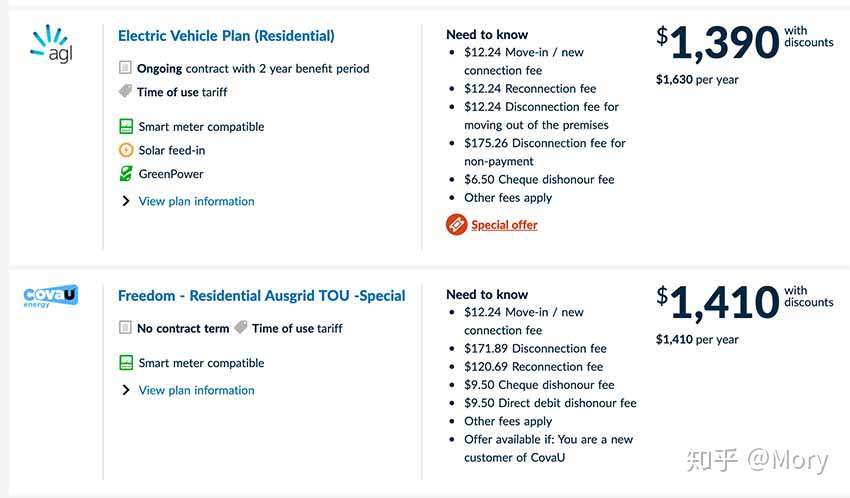
Task: Click the GreenPower leaf icon
Action: point(126,173)
